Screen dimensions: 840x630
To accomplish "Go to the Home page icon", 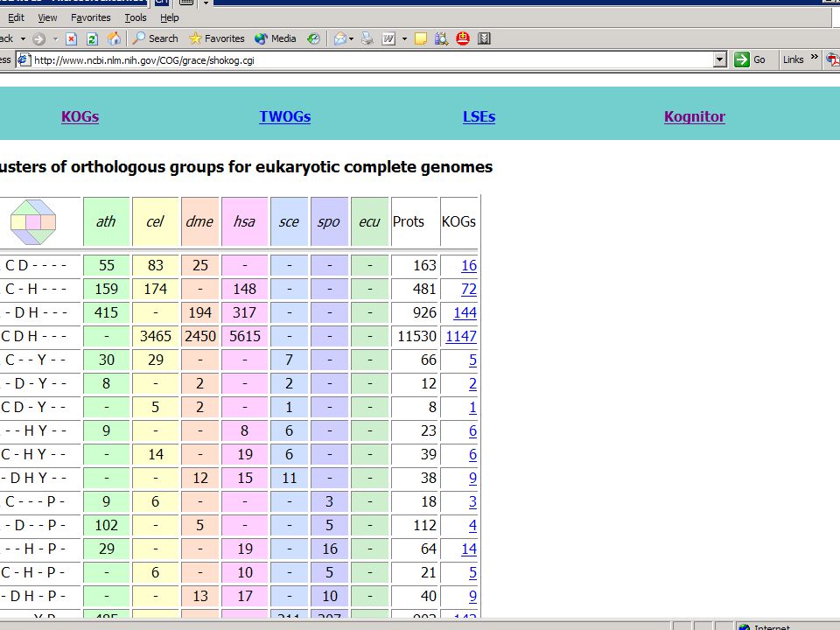I will click(114, 38).
